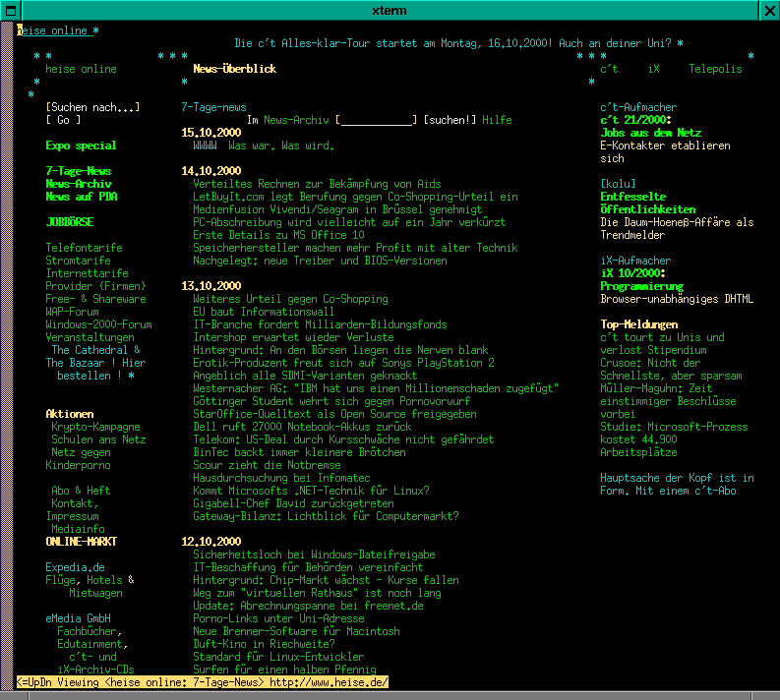This screenshot has width=780, height=700.
Task: Open article 'Erste Details zu MS Office 10'
Action: click(x=278, y=235)
